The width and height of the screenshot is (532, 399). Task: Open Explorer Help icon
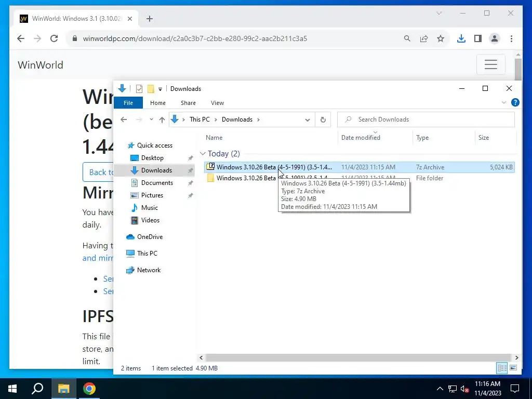click(515, 102)
